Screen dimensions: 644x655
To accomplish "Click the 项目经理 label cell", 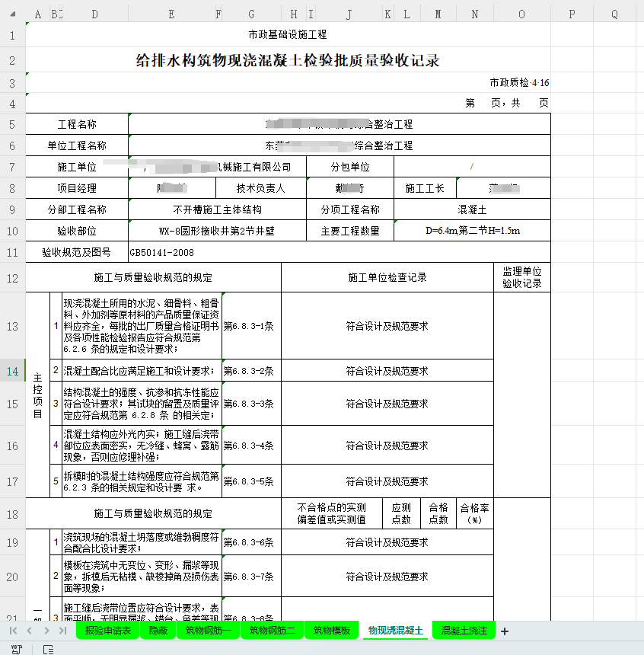I will [77, 188].
